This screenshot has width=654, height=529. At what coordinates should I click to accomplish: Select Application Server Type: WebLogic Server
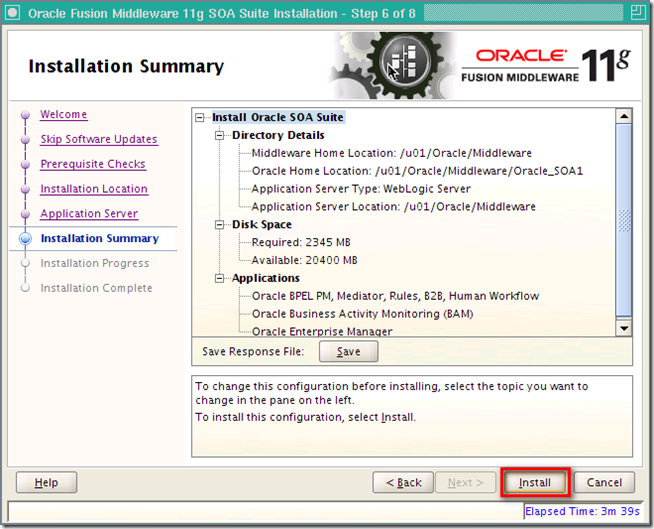click(361, 189)
